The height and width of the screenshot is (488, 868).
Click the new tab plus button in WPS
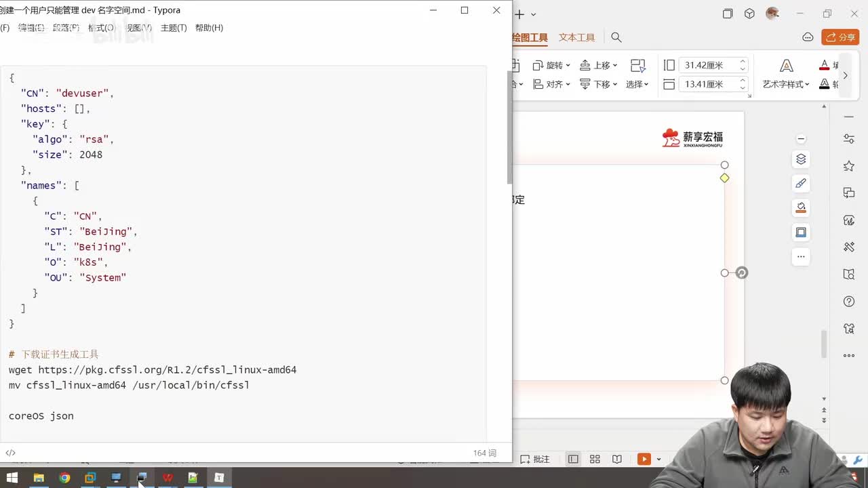[519, 14]
